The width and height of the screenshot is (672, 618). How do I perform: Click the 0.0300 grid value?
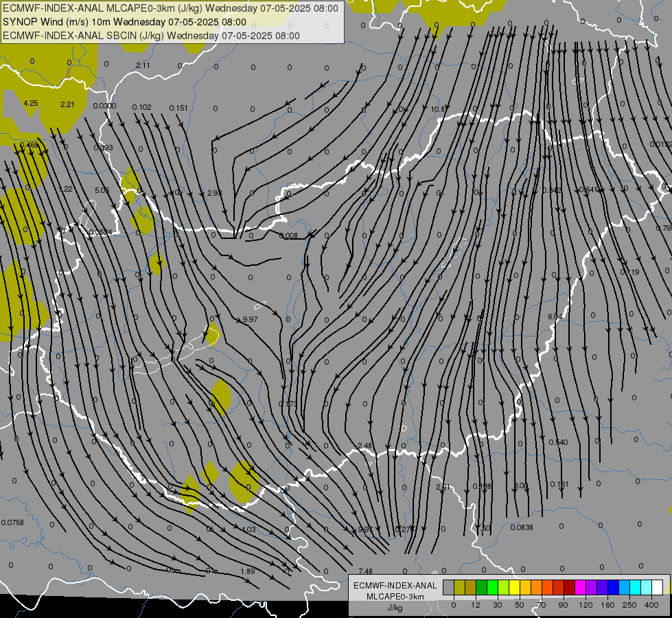coord(104,106)
